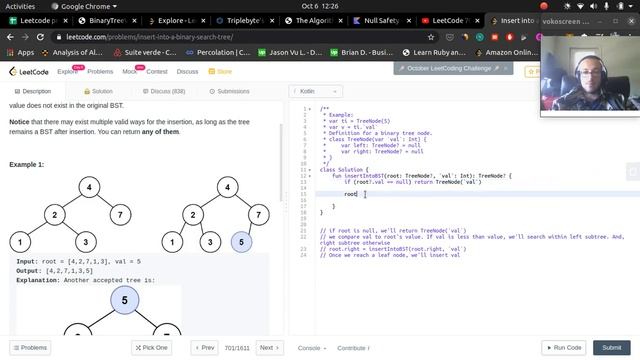Click Run Code button
The height and width of the screenshot is (360, 640).
[564, 348]
